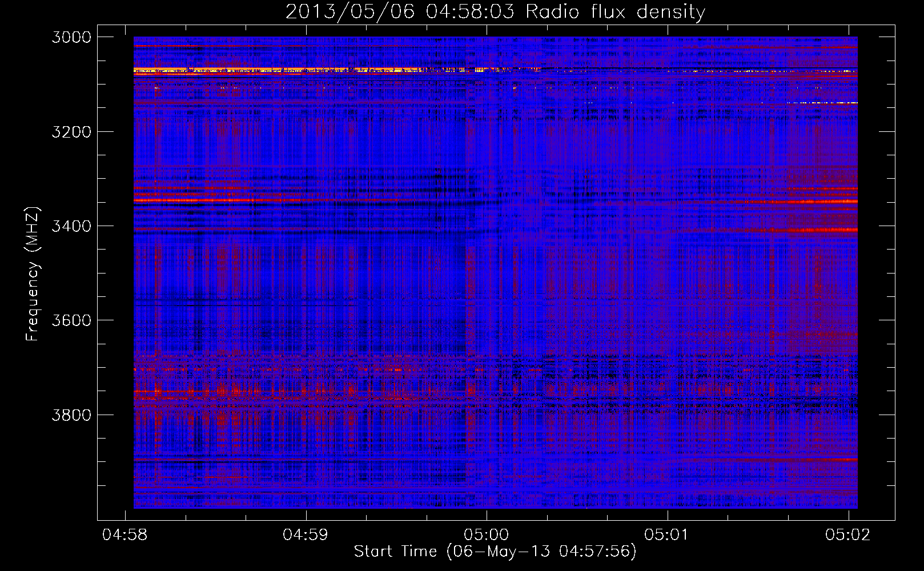Select the 3800 frequency tick label

[x=71, y=415]
